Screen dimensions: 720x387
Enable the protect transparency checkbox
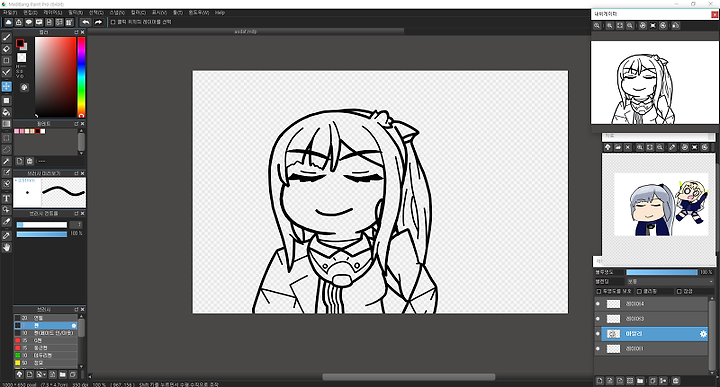tap(598, 292)
